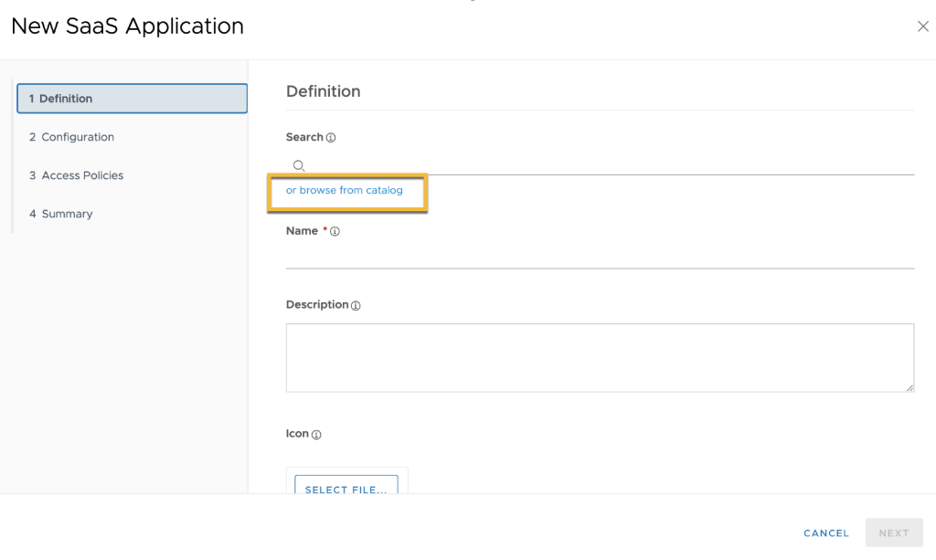Click the info icon next to Search

(x=331, y=138)
